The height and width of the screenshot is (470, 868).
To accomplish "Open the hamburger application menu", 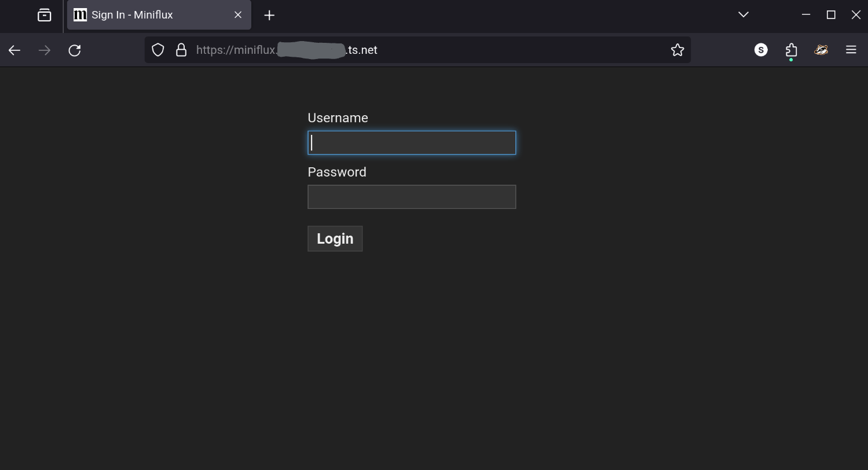I will tap(851, 50).
